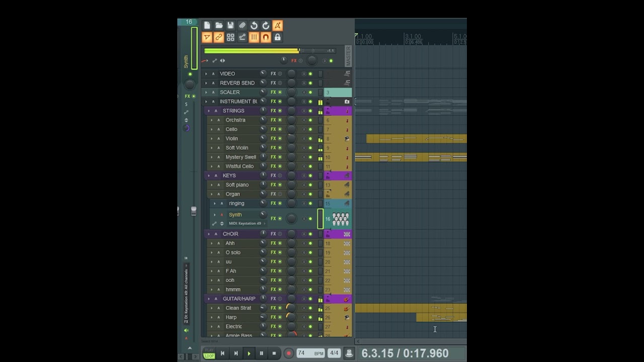Select the F Ah track
This screenshot has height=362, width=644.
pos(231,271)
